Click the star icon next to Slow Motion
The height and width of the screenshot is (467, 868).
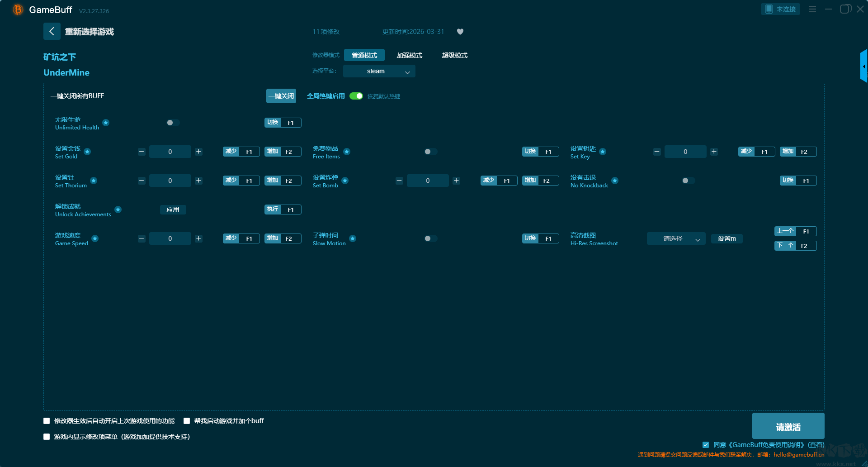click(x=353, y=238)
